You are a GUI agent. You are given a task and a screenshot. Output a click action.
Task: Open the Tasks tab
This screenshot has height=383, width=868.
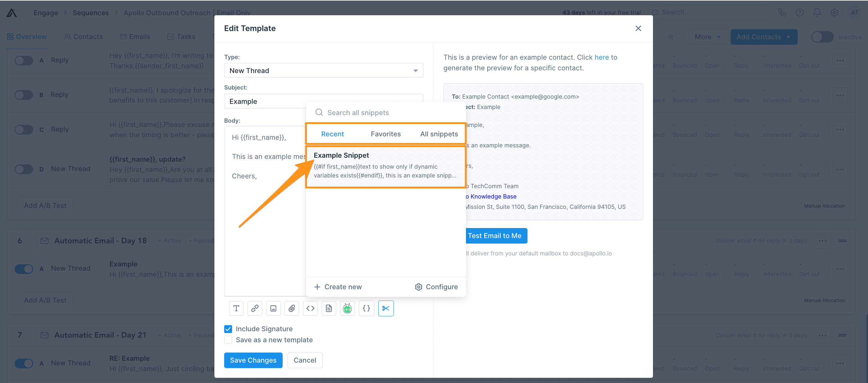click(181, 36)
